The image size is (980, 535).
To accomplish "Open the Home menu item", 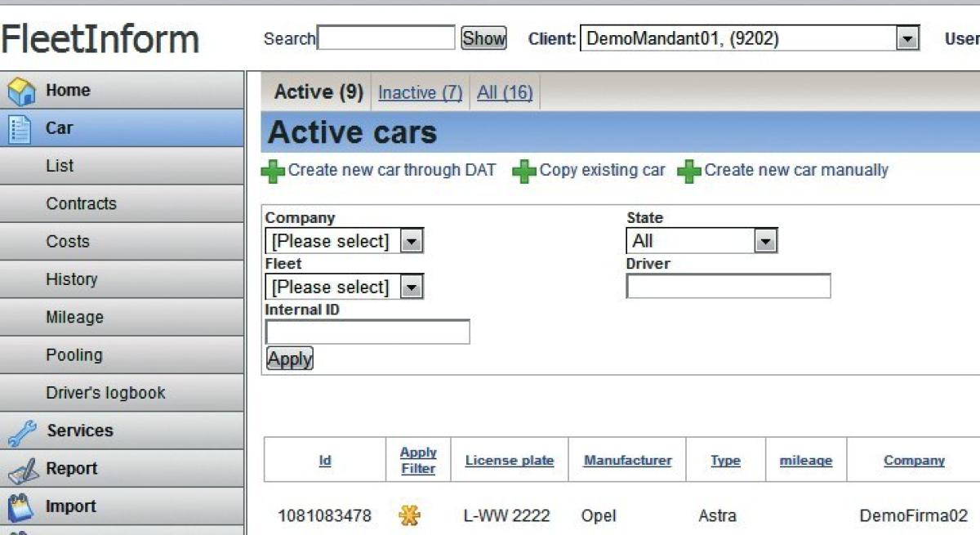I will tap(122, 91).
